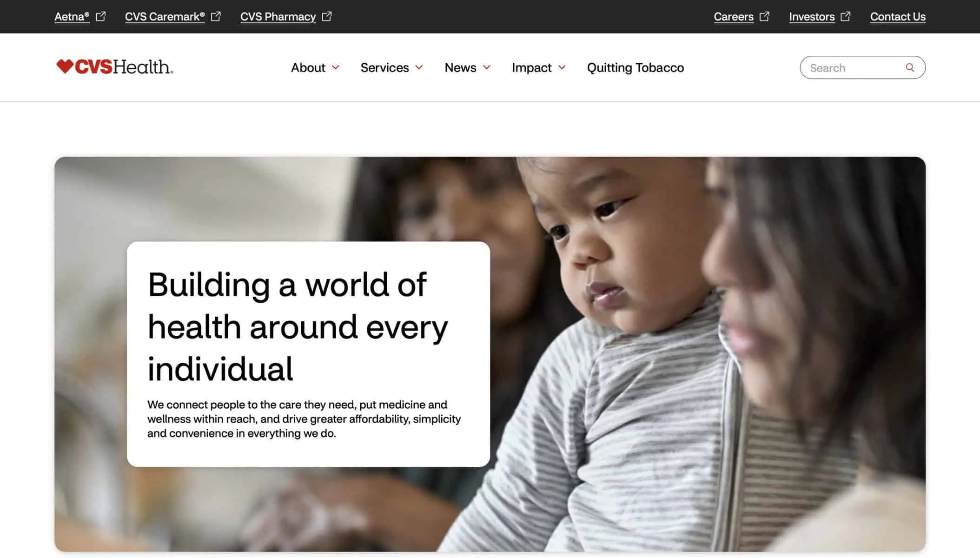This screenshot has height=558, width=980.
Task: Click external-link icon next to Aetna
Action: 101,17
